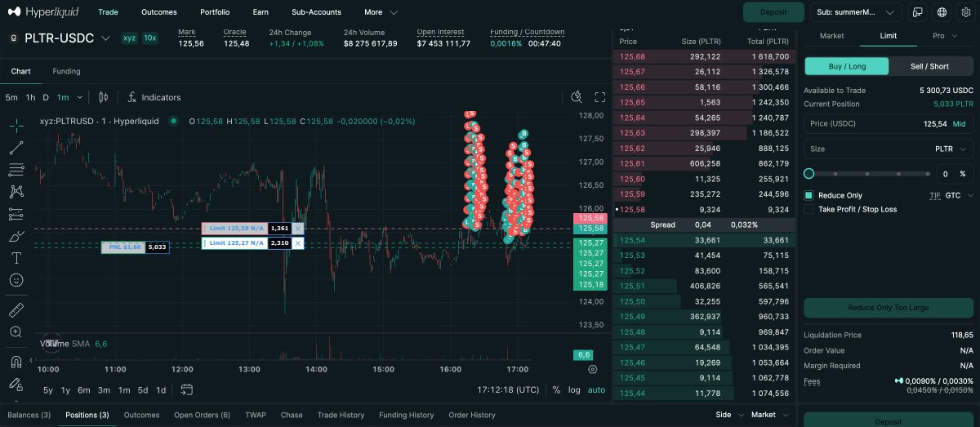Enable Take Profit / Stop Loss checkbox
The image size is (980, 427).
[x=809, y=210]
